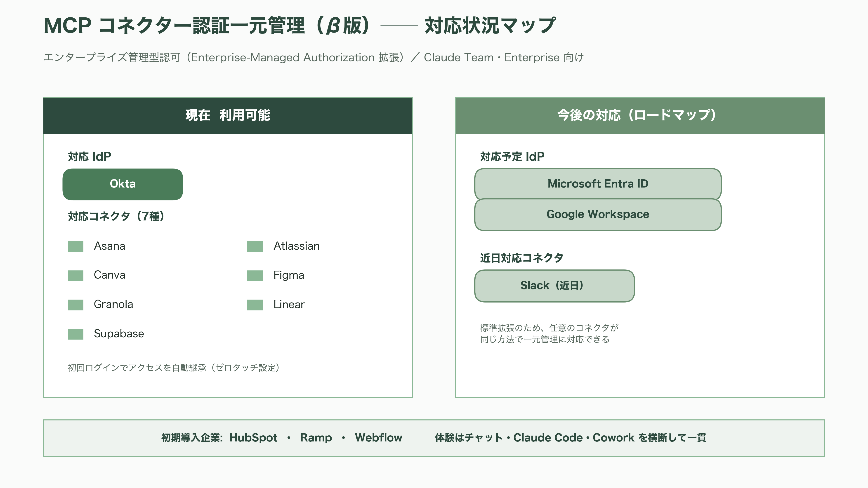Viewport: 868px width, 488px height.
Task: Click the green square beside Asana
Action: (75, 246)
